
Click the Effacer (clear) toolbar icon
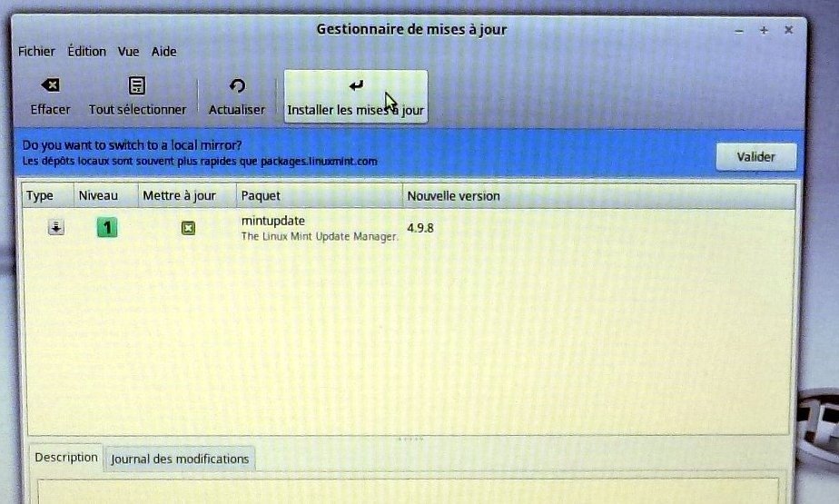pos(51,86)
